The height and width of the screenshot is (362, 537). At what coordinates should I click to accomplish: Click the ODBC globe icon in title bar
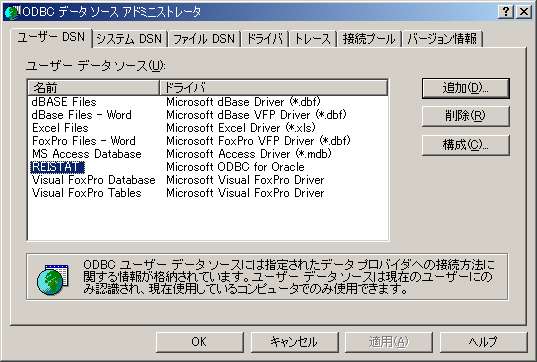pyautogui.click(x=12, y=12)
